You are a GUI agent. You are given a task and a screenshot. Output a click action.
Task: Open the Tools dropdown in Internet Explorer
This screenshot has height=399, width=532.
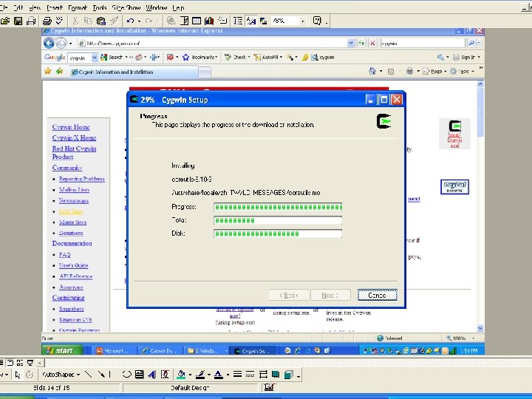(x=462, y=71)
